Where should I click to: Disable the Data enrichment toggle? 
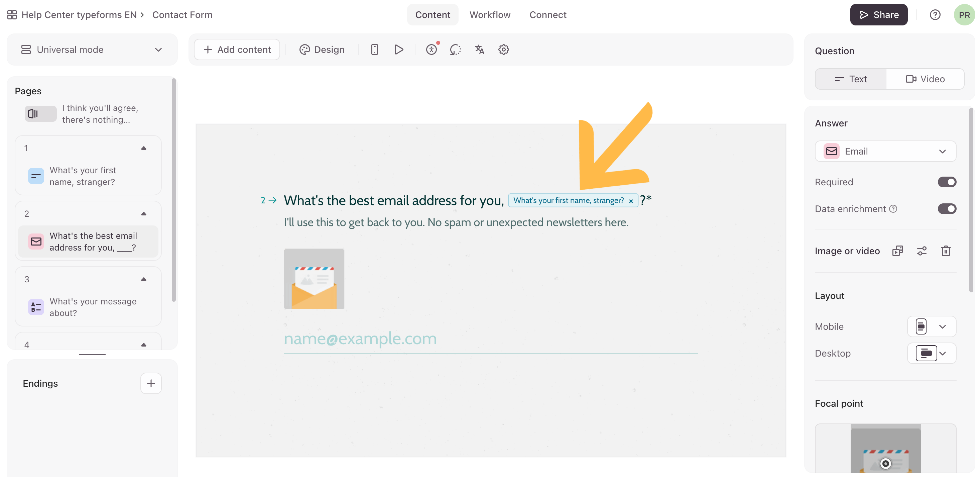tap(947, 209)
